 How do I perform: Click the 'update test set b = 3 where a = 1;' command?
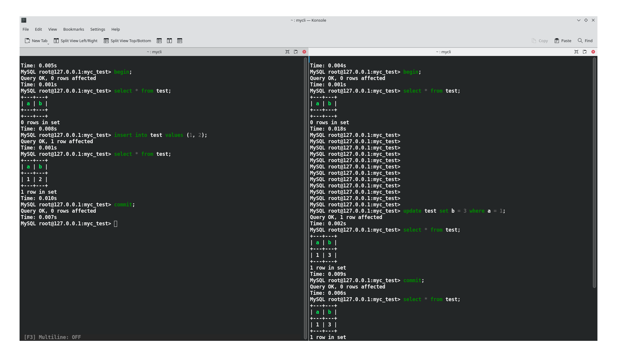coord(454,211)
